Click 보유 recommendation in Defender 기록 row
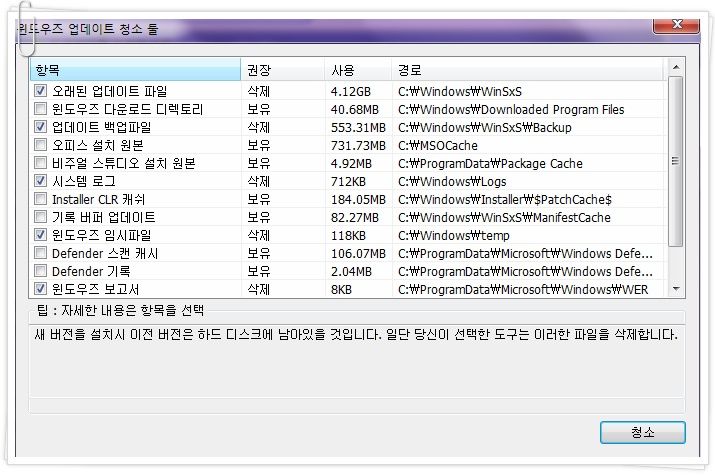This screenshot has width=715, height=475. point(259,272)
